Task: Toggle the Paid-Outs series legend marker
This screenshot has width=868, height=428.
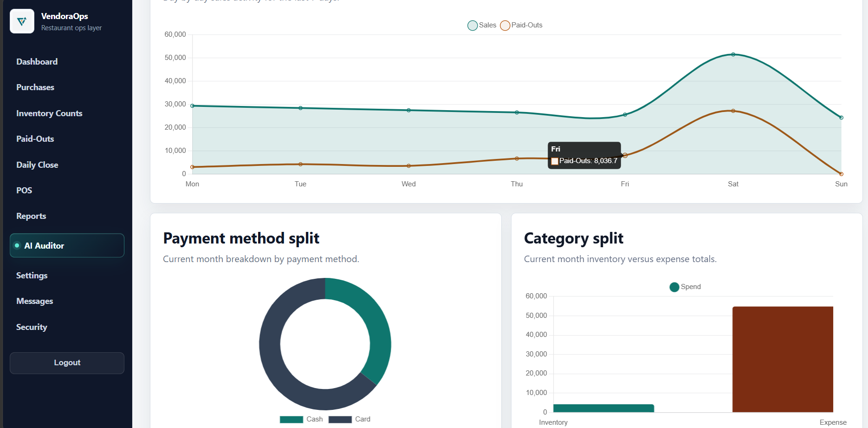Action: click(505, 26)
